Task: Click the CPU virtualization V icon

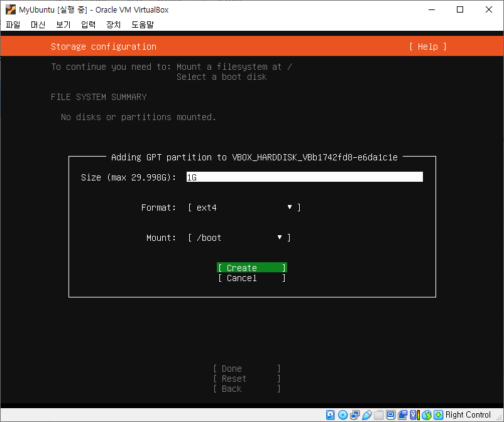Action: (415, 414)
